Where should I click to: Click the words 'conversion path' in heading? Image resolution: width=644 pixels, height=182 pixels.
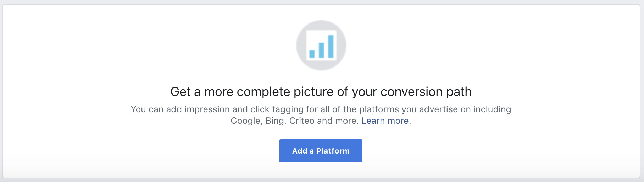point(426,92)
